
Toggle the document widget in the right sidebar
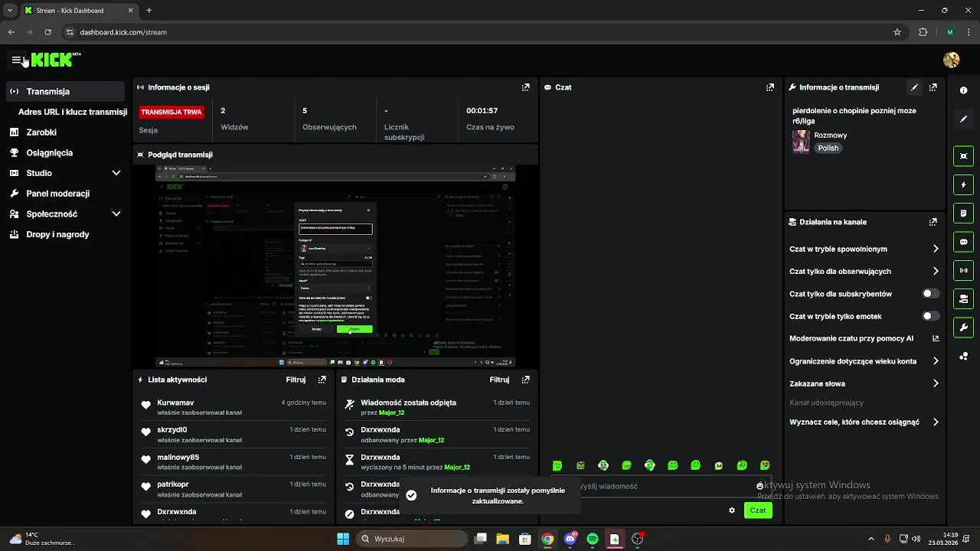[963, 213]
